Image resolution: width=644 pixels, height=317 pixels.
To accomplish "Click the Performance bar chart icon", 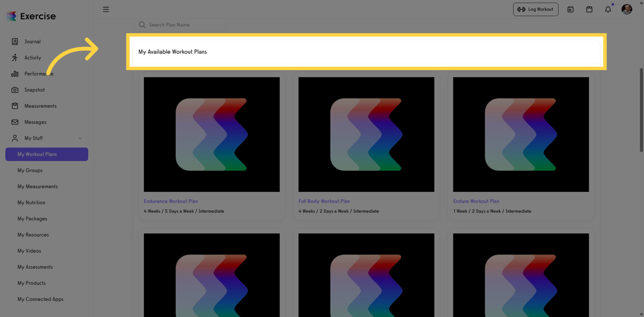I will pyautogui.click(x=15, y=74).
